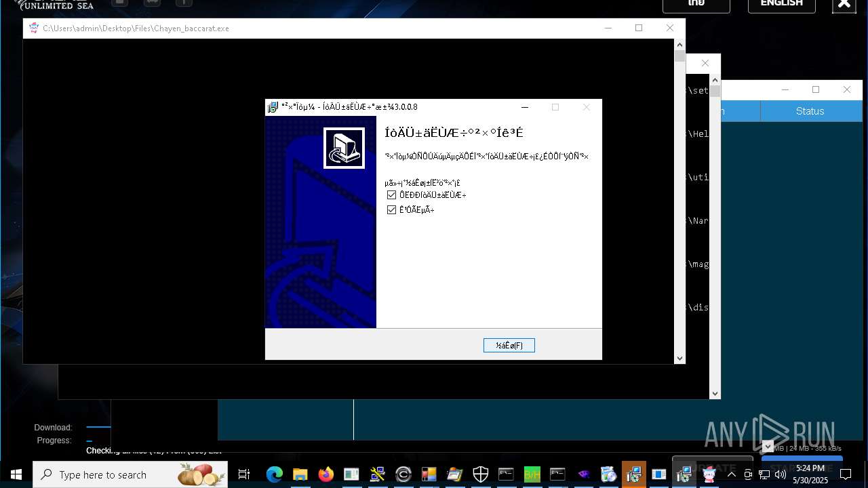Click the taskbar search box
The image size is (868, 488).
point(130,474)
